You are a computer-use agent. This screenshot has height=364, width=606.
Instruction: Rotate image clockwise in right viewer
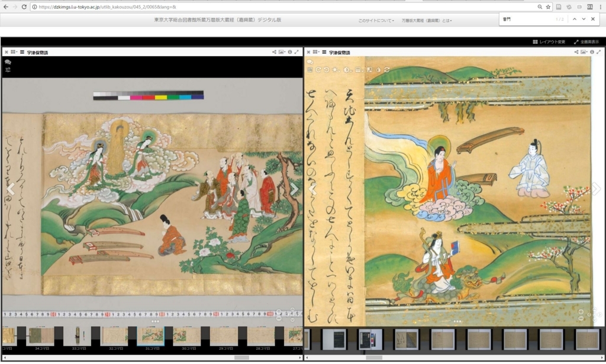point(318,70)
